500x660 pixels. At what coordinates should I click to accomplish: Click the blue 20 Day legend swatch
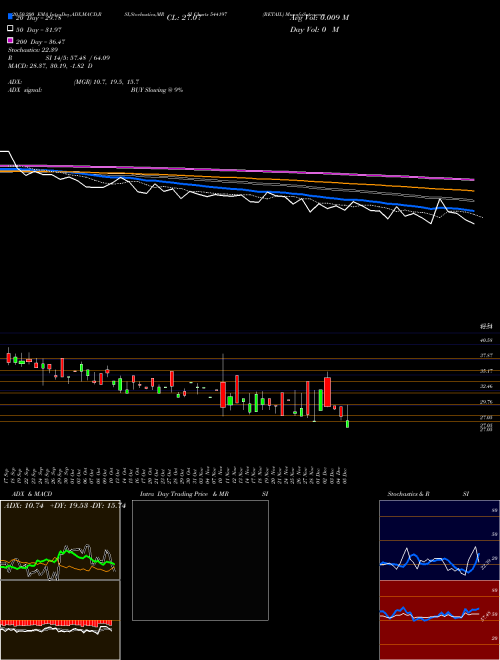pos(10,16)
